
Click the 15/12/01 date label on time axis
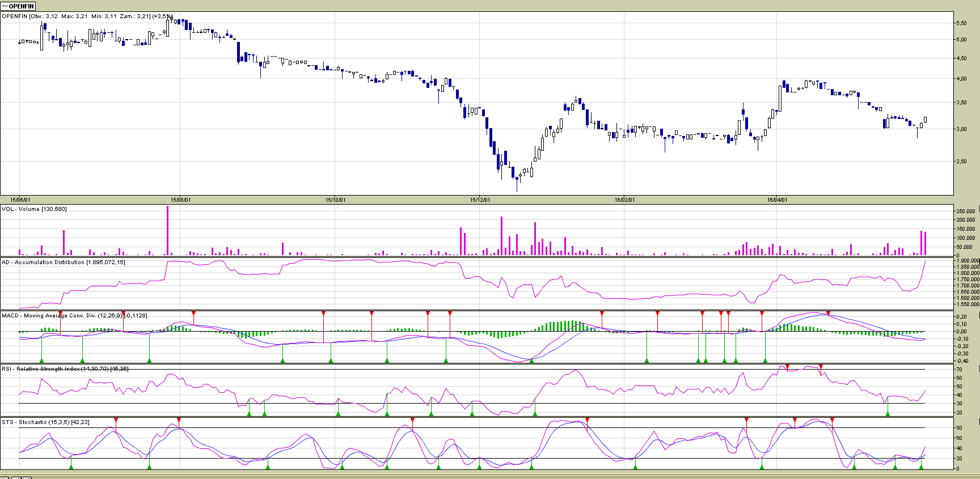(480, 200)
